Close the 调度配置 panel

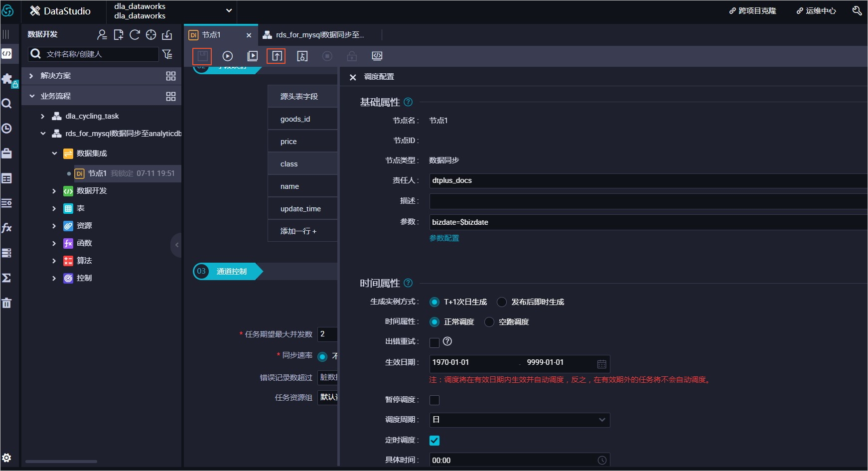(x=353, y=77)
